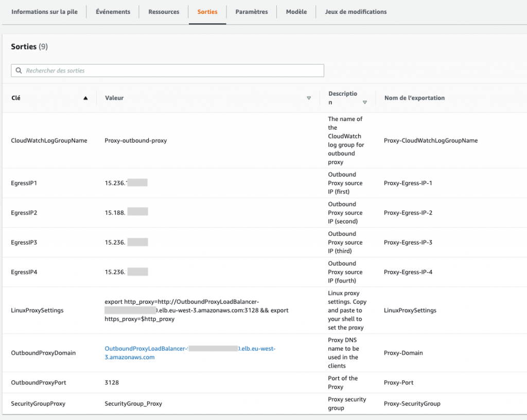Select LinuxProxySettings export name
The height and width of the screenshot is (420, 527).
click(410, 310)
